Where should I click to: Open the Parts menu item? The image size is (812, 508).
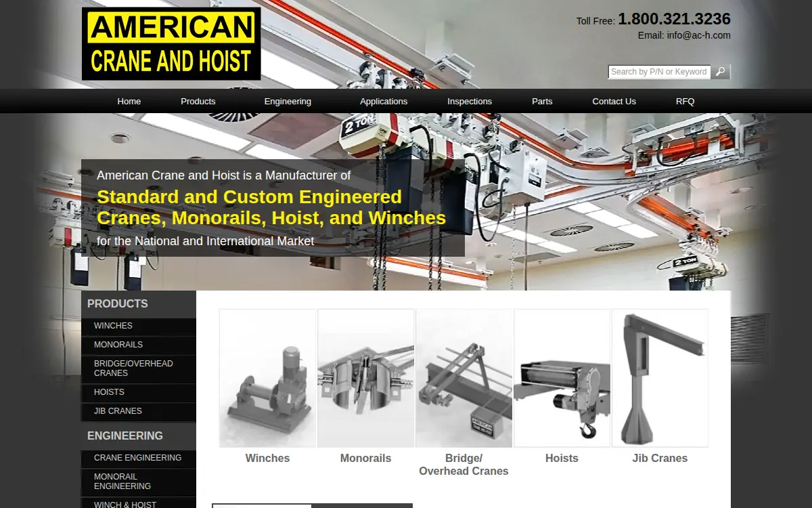coord(542,102)
